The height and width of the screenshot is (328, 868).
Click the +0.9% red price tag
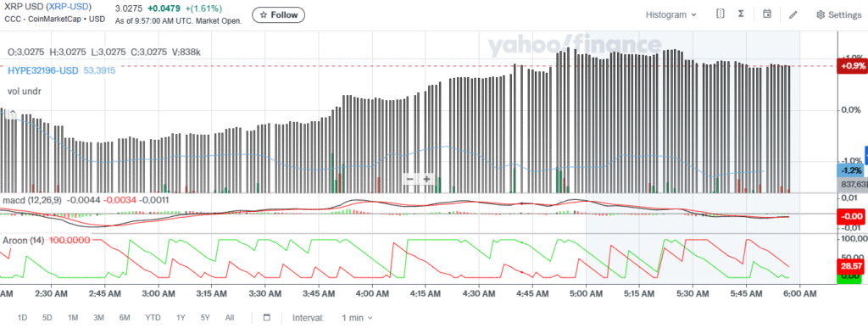click(x=853, y=66)
